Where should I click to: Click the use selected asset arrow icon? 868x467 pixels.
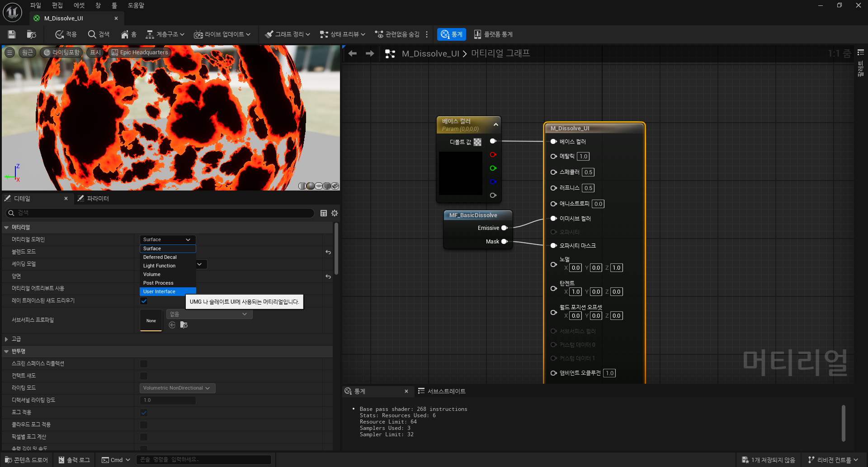[x=172, y=325]
